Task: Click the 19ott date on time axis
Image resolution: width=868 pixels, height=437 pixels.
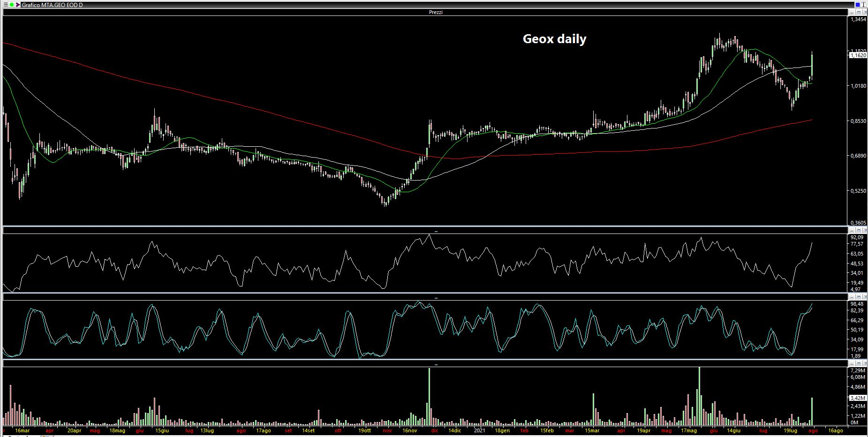Action: [x=364, y=430]
